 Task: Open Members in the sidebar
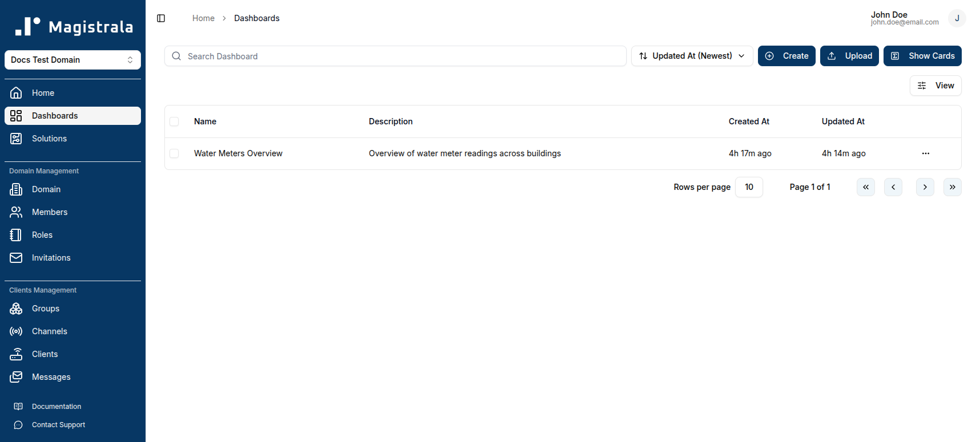point(72,212)
